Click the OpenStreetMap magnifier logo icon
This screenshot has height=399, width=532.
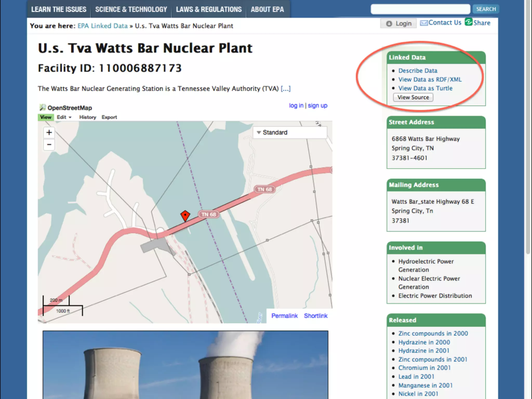[x=43, y=108]
